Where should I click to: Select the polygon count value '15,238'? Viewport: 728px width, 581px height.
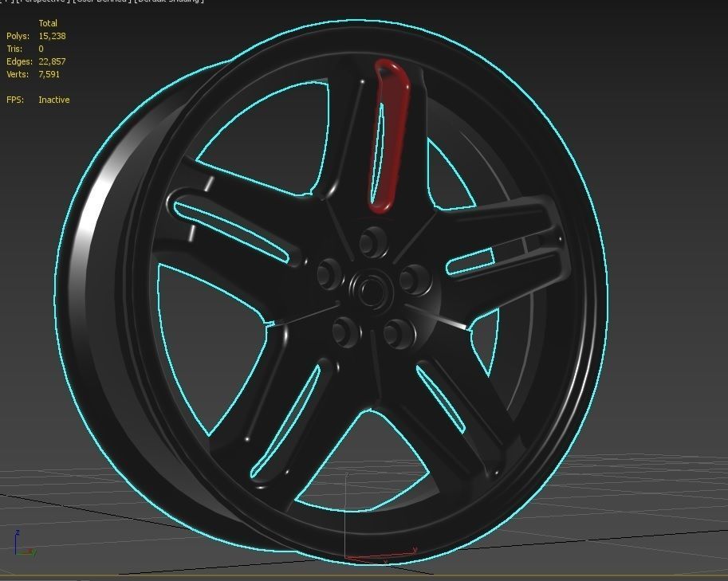[52, 36]
